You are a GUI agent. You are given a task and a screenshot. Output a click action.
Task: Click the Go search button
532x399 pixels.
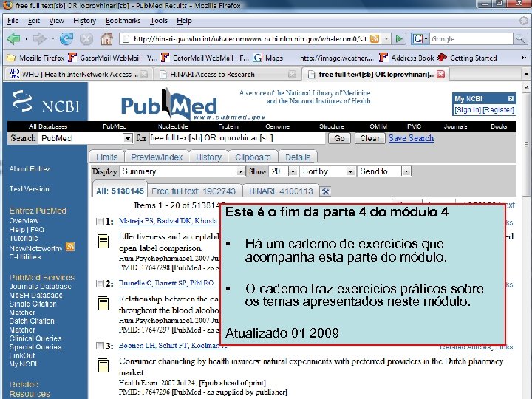click(339, 138)
